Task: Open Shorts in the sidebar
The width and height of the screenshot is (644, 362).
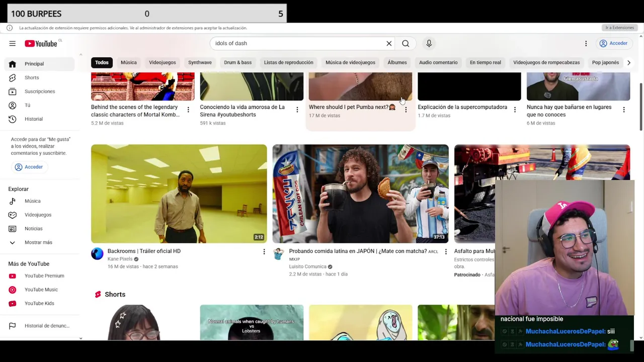Action: [40, 77]
